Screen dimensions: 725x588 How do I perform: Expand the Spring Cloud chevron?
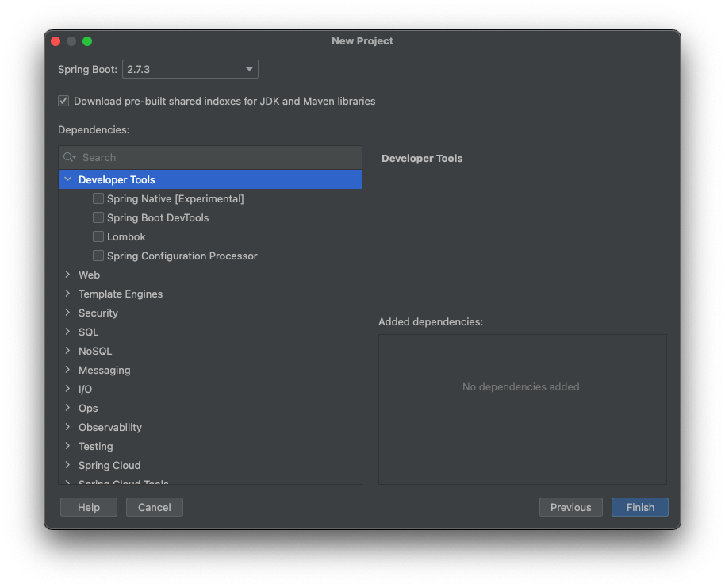point(68,464)
